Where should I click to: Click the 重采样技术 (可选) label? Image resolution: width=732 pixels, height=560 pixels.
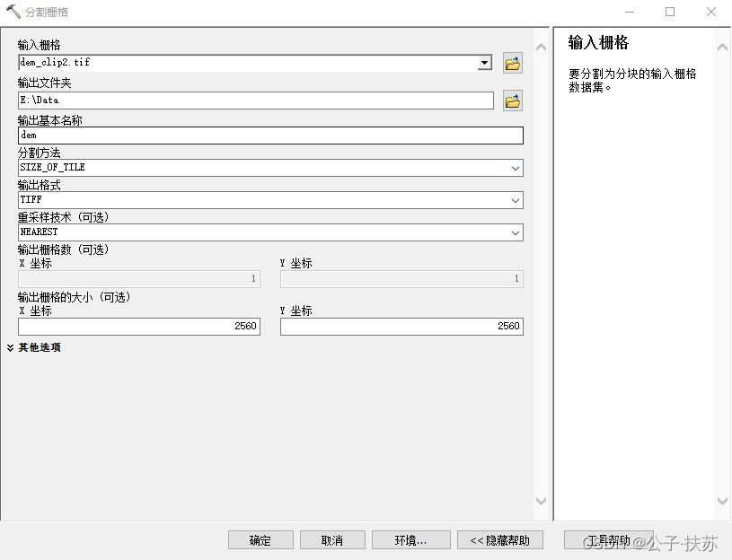click(64, 217)
